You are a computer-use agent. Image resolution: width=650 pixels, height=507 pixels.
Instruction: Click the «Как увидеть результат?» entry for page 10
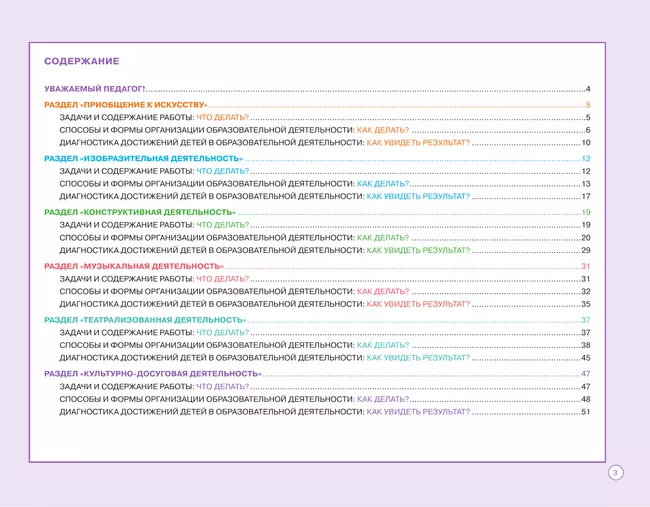tap(418, 143)
